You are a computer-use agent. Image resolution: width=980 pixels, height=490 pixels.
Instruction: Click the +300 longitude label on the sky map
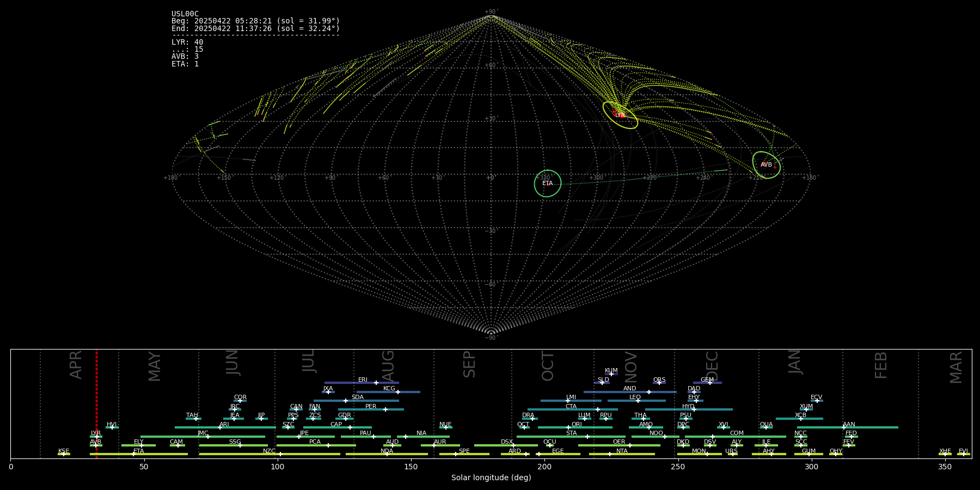tap(596, 178)
